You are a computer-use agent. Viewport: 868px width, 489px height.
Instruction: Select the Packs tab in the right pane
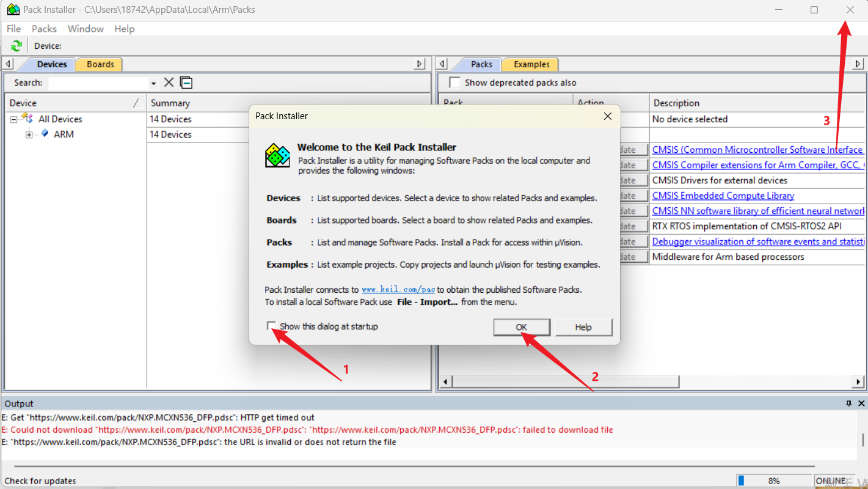tap(481, 64)
